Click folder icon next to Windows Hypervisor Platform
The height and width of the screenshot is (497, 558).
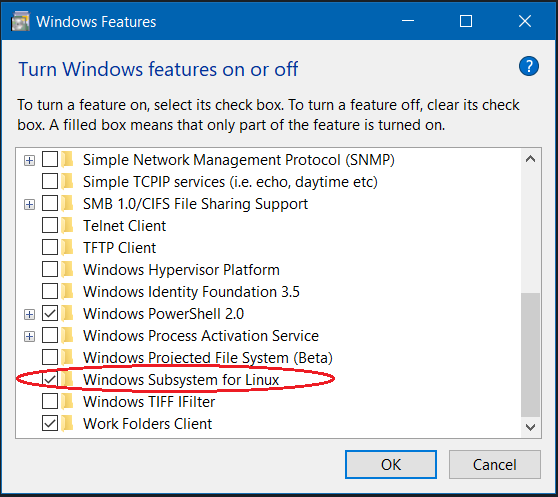click(67, 270)
